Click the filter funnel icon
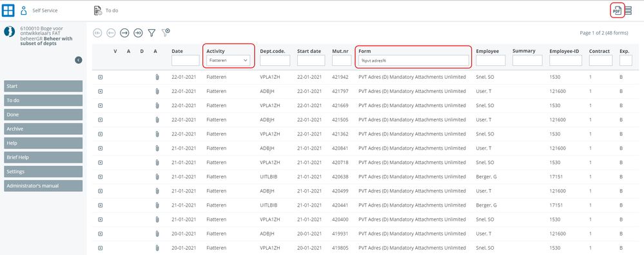Image resolution: width=644 pixels, height=255 pixels. [x=151, y=33]
